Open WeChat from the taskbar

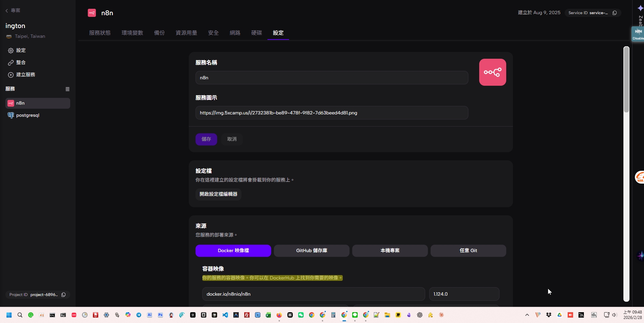301,315
